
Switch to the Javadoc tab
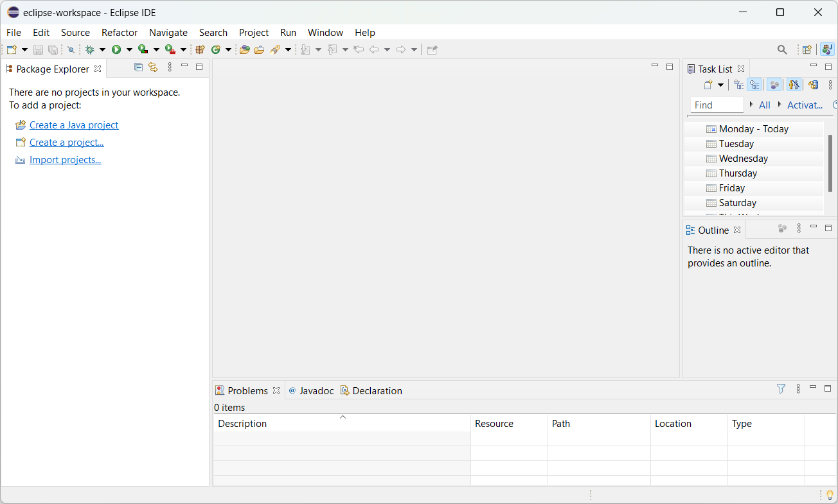[x=311, y=390]
